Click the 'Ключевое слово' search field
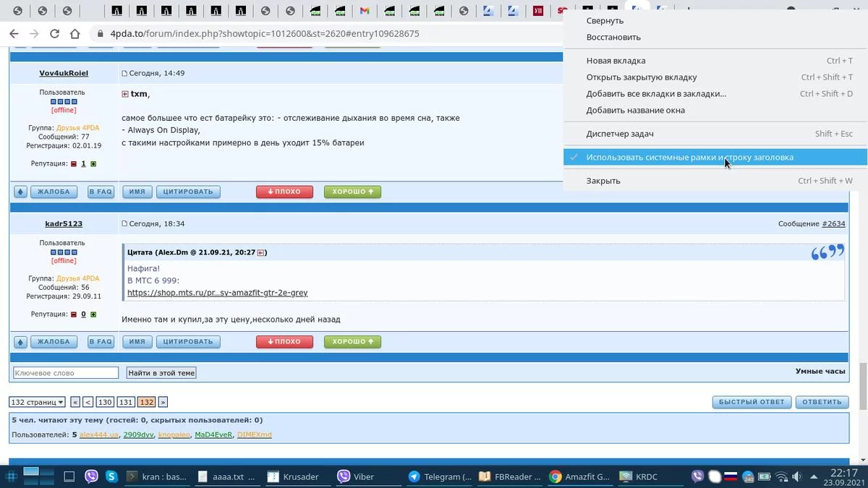Screen dimensions: 868x488 point(66,373)
